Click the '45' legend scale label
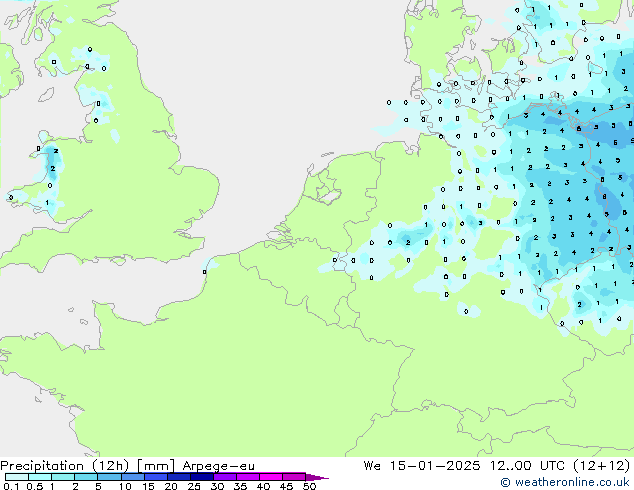This screenshot has width=634, height=490. pos(286,486)
